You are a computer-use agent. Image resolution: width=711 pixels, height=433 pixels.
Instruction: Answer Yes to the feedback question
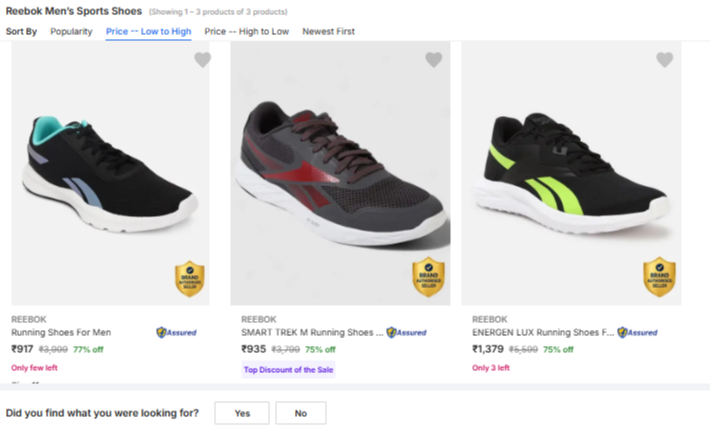(242, 413)
